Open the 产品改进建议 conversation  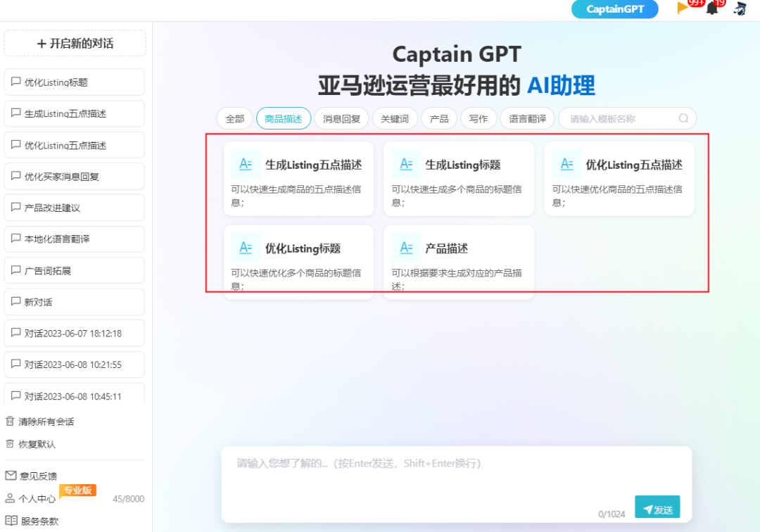coord(75,208)
